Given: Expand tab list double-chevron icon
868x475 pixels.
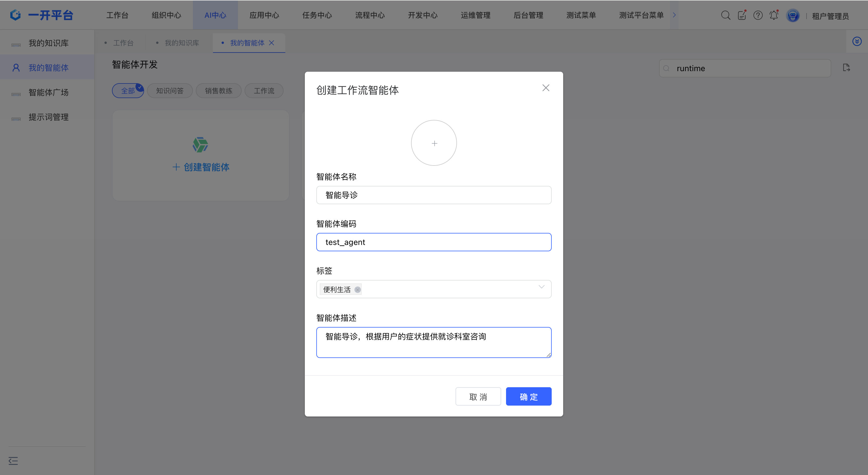Looking at the screenshot, I should click(x=857, y=41).
